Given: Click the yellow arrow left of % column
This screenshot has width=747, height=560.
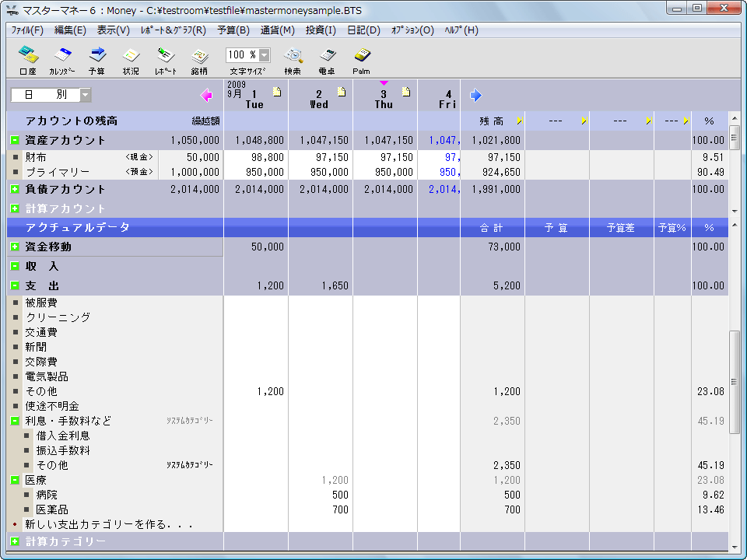Looking at the screenshot, I should [686, 121].
